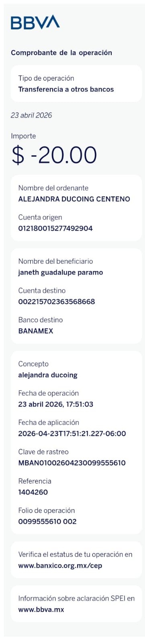Open the www.bbva.mx link
Viewport: 145px width, 644px height.
[x=41, y=609]
